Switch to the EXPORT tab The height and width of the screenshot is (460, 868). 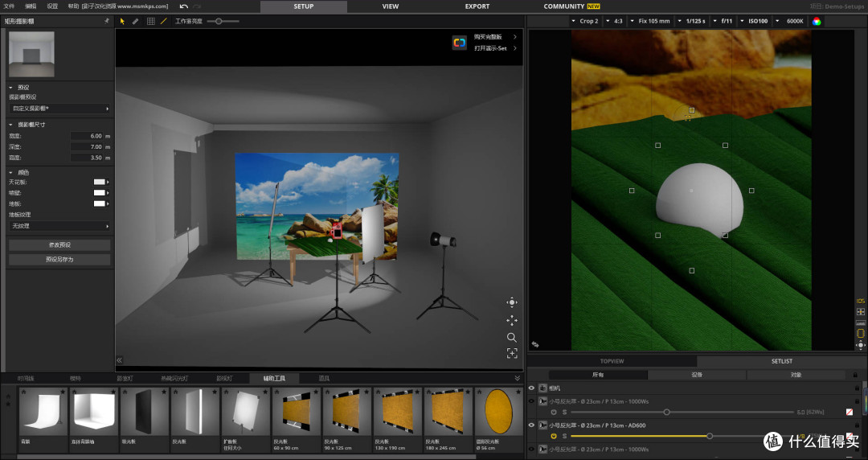click(x=477, y=6)
